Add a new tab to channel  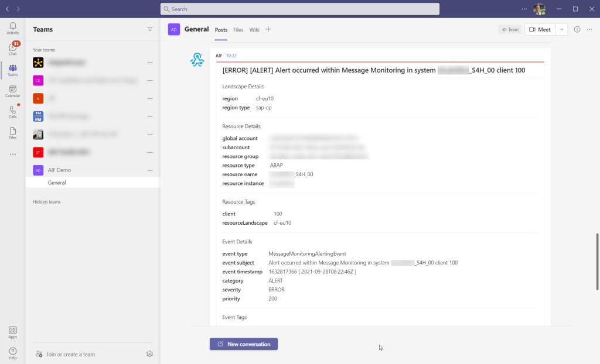coord(268,29)
